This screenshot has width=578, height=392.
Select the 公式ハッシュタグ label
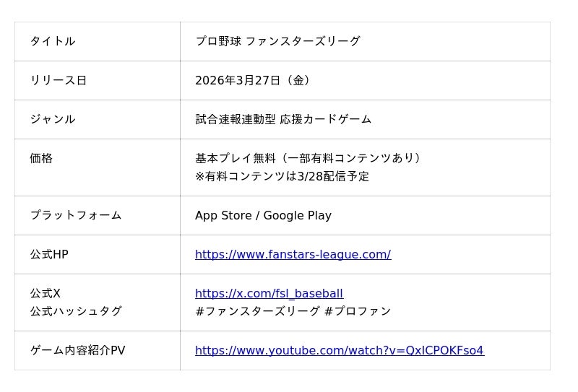tap(75, 311)
